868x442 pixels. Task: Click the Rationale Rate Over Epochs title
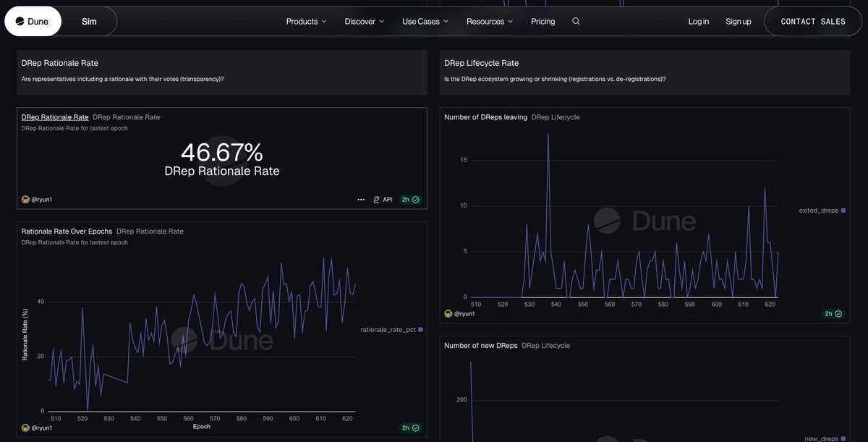click(67, 231)
